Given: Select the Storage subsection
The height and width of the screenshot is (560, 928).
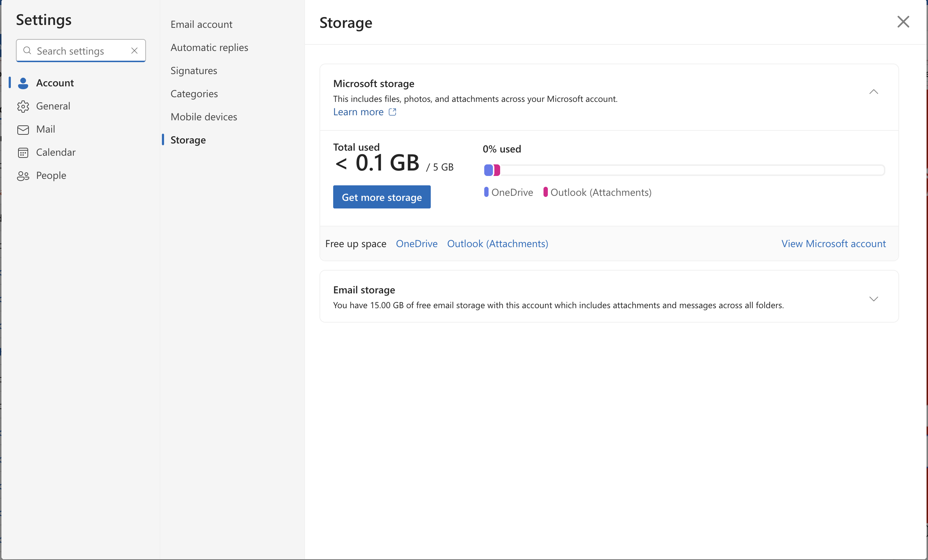Looking at the screenshot, I should coord(188,140).
